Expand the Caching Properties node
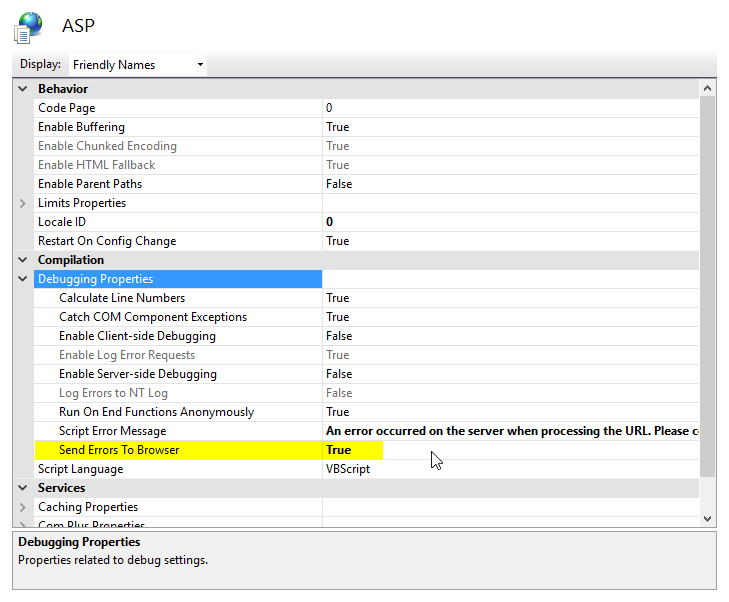Viewport: 729px width, 602px height. tap(23, 507)
